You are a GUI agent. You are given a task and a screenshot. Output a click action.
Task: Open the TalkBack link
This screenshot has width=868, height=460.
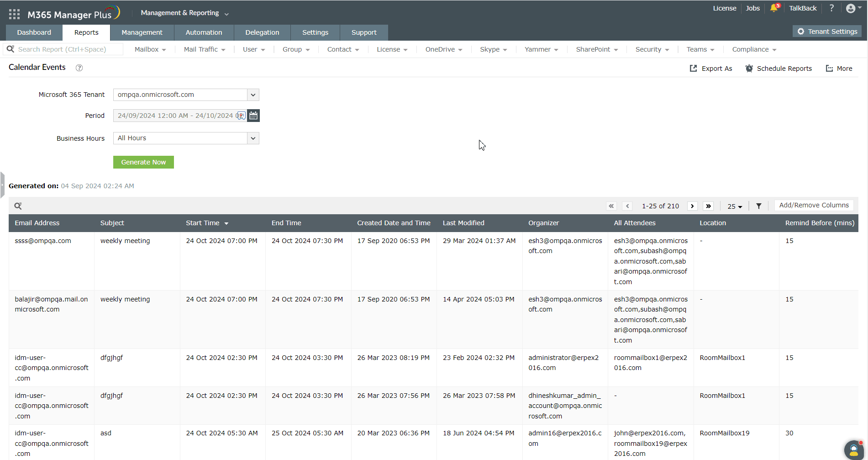pos(803,8)
